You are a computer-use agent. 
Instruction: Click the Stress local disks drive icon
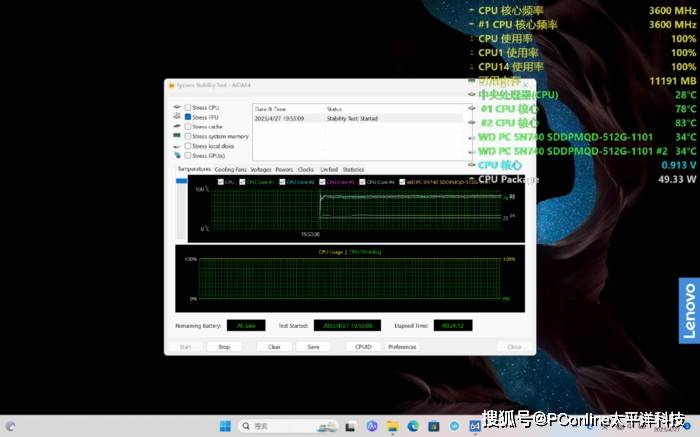click(x=176, y=146)
